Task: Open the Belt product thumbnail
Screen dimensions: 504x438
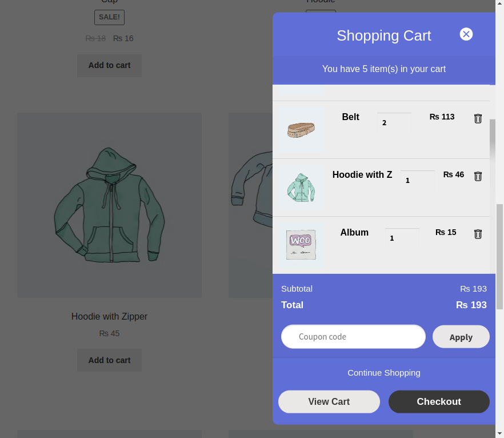Action: tap(301, 129)
